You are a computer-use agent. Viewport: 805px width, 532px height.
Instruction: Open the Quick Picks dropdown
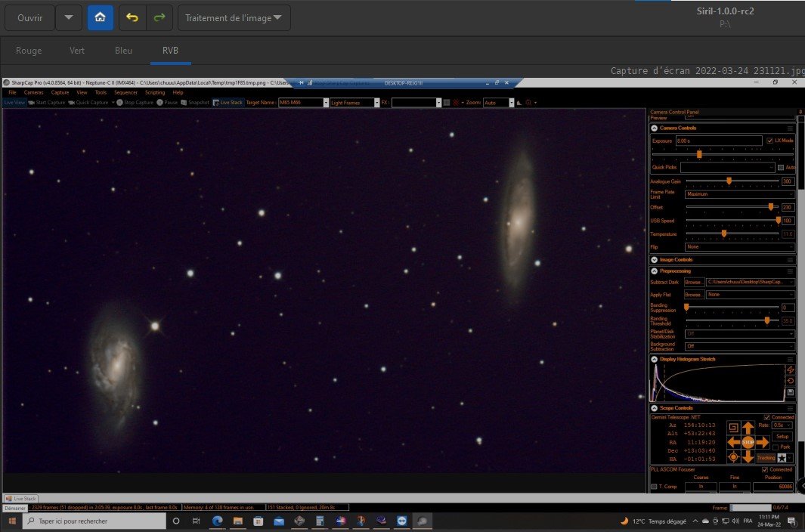click(727, 168)
